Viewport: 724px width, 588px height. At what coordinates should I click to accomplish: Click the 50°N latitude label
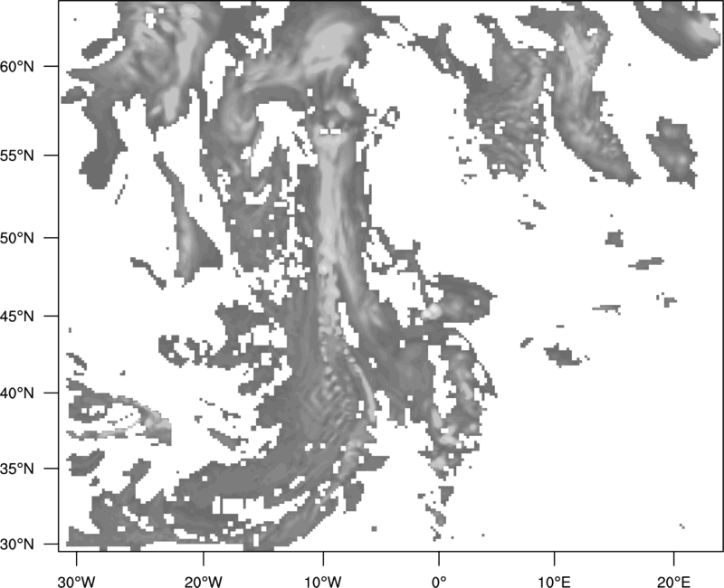[x=17, y=238]
